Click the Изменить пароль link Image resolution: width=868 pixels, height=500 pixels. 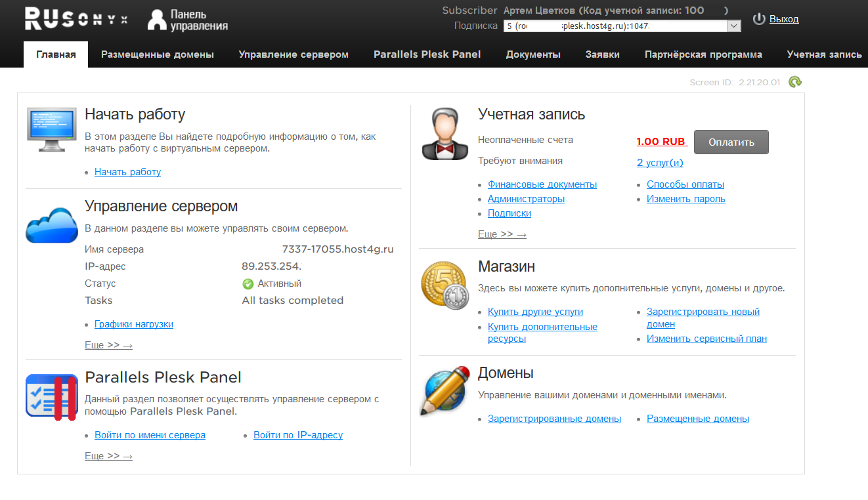(x=686, y=199)
